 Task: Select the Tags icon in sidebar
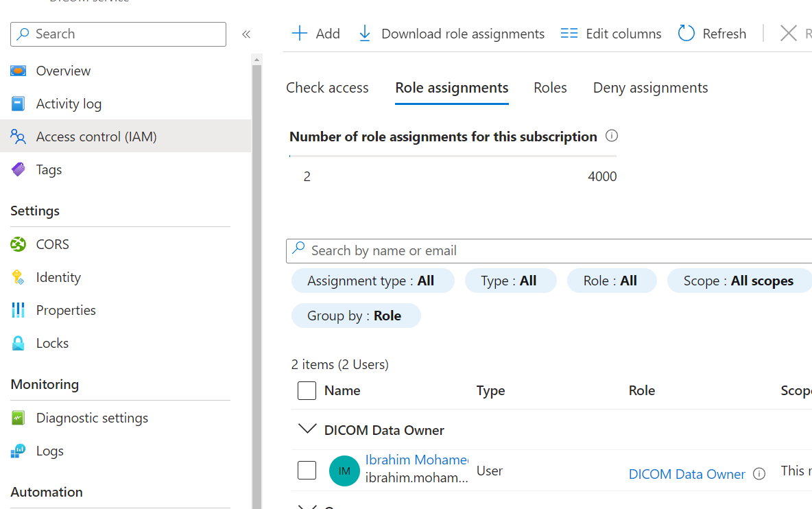click(19, 169)
